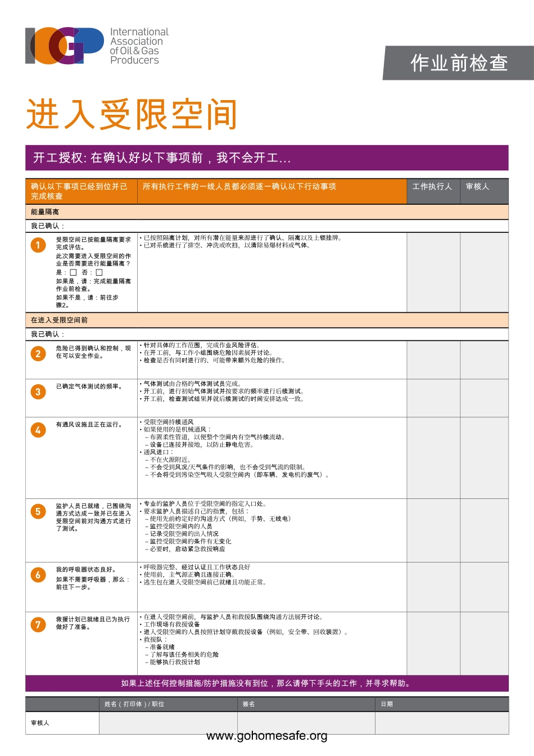Click the orange step 1 circle

[x=38, y=245]
